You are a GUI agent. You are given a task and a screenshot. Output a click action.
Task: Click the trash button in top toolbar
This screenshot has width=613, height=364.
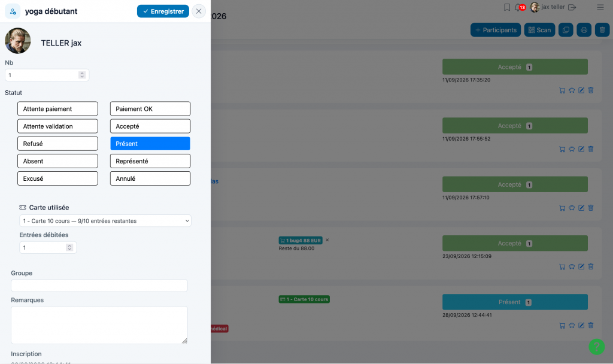coord(602,30)
